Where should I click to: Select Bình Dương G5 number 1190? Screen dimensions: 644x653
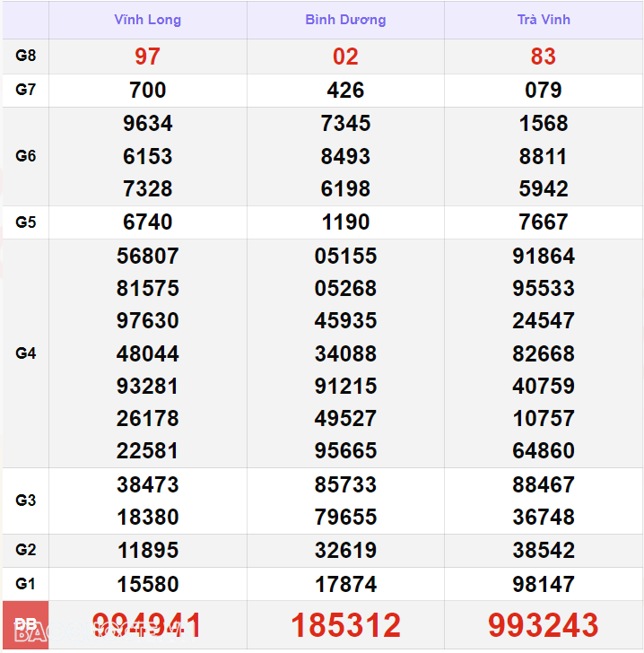345,222
